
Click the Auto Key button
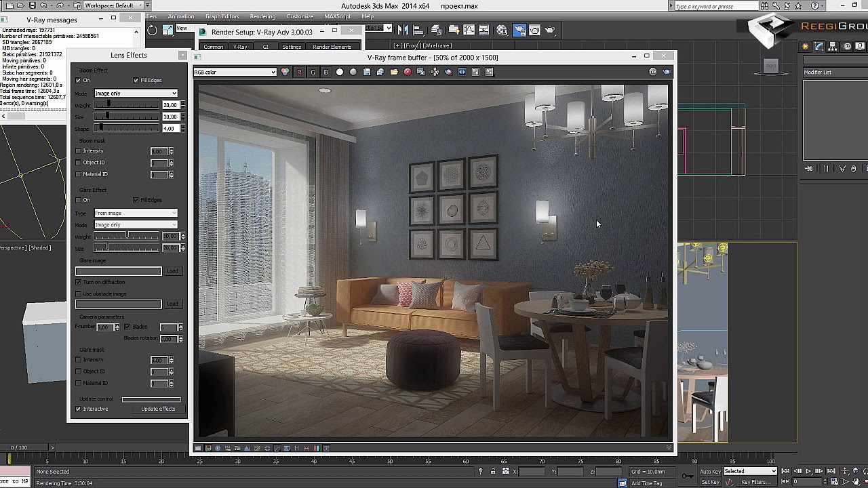tap(710, 471)
